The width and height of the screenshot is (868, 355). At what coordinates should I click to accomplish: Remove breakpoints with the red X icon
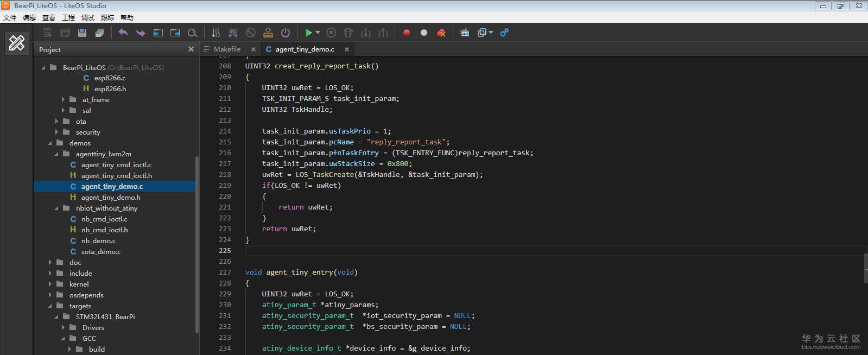click(x=441, y=33)
